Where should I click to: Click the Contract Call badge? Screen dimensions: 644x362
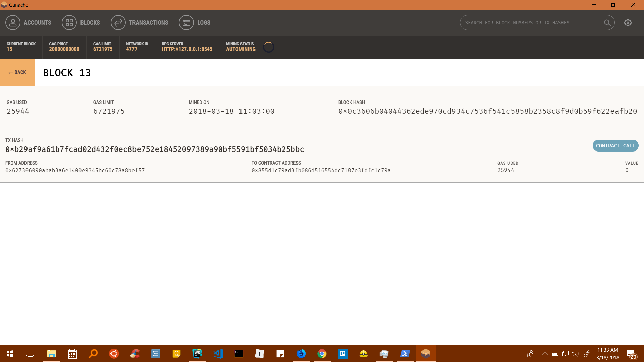pyautogui.click(x=615, y=146)
